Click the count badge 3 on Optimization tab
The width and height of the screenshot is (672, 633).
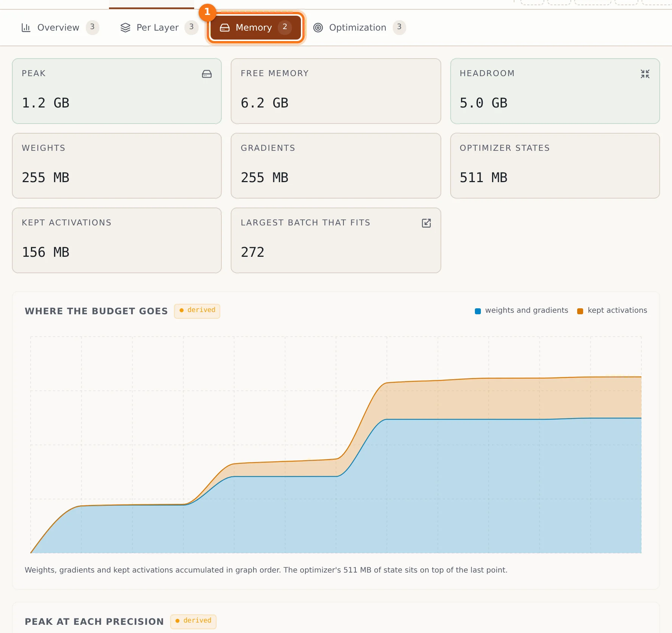pos(399,27)
